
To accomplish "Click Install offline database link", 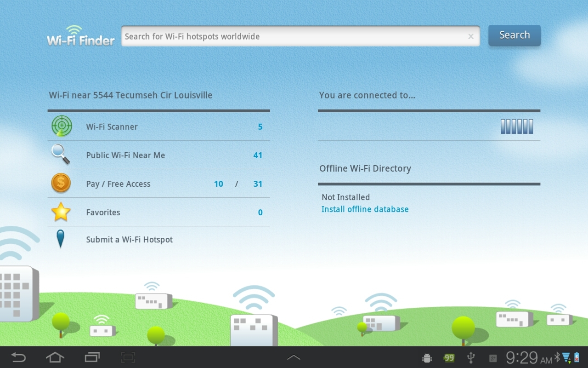I will tap(365, 209).
